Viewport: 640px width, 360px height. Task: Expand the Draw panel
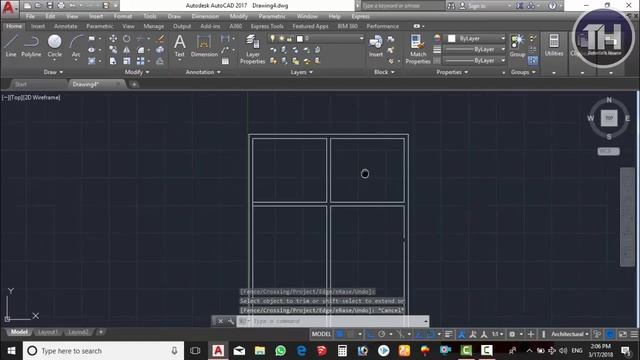click(x=53, y=72)
